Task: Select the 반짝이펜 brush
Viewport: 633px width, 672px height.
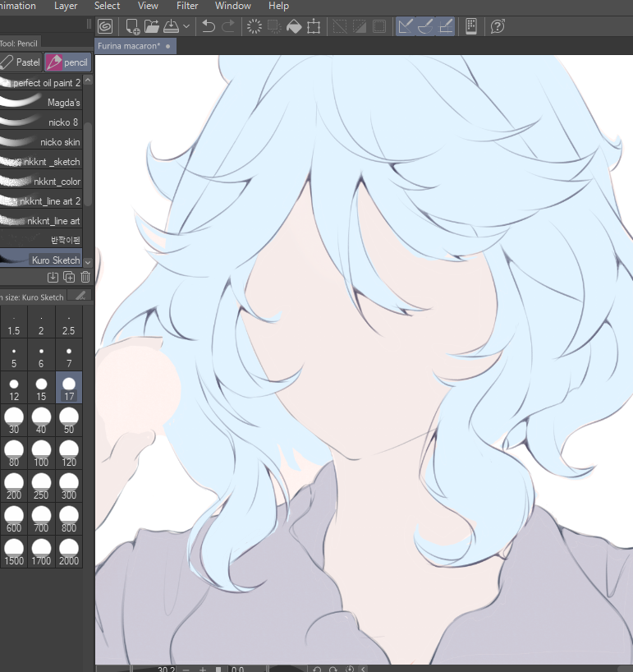Action: tap(41, 240)
